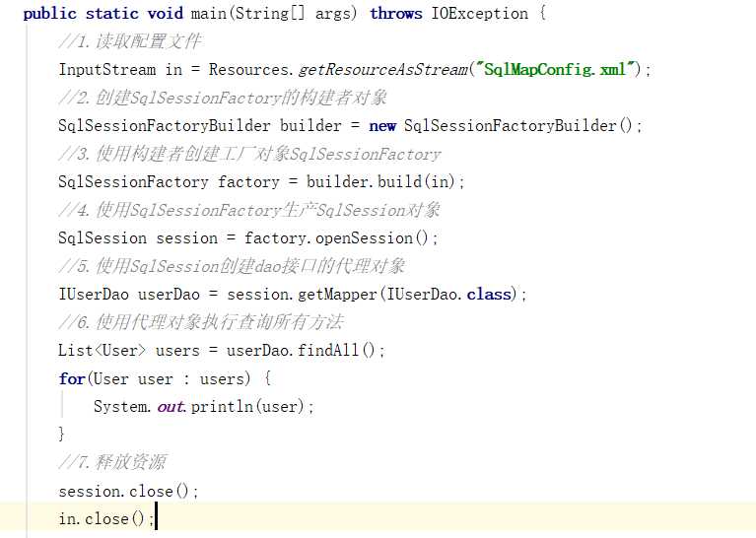This screenshot has width=756, height=538.
Task: Click the 'factory' variable declaration
Action: (x=248, y=182)
